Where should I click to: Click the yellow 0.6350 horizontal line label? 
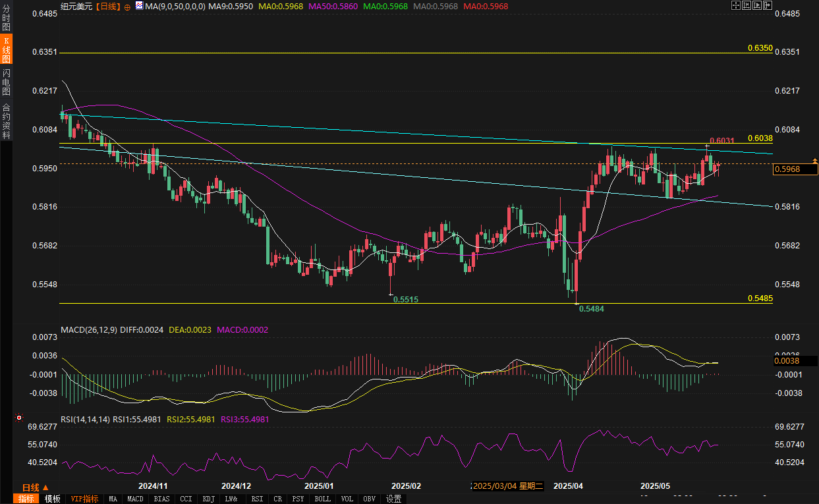point(760,48)
